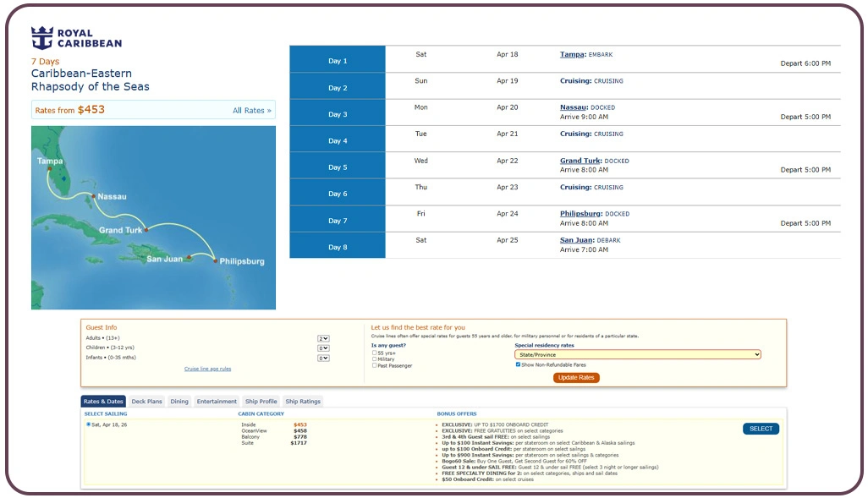Screen dimensions: 868x498
Task: Switch to the Deck Plans tab
Action: [146, 402]
